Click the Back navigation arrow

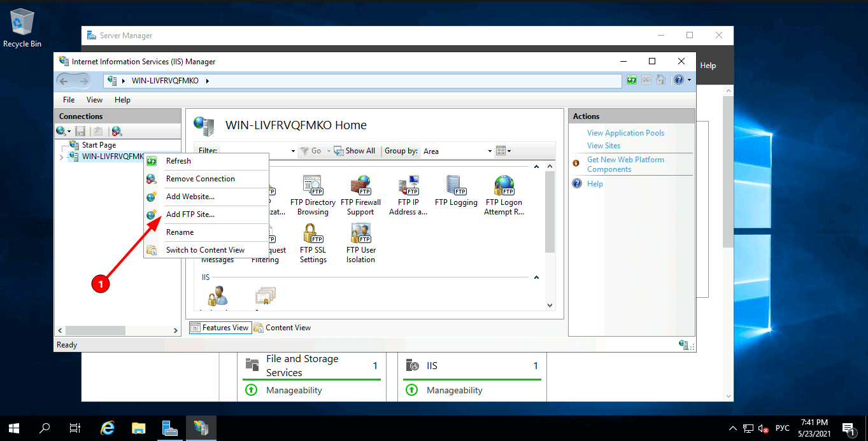tap(65, 81)
